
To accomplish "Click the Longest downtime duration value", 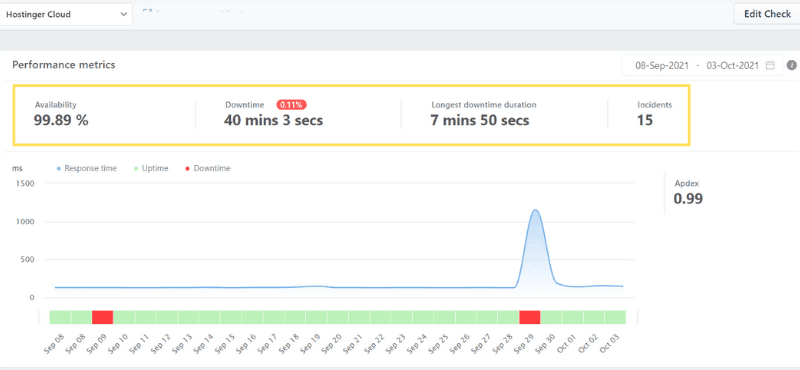I will tap(480, 121).
